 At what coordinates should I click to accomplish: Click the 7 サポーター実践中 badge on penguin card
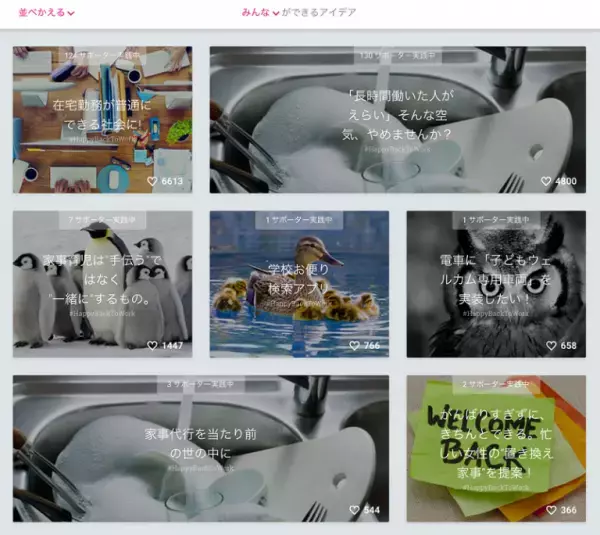103,220
